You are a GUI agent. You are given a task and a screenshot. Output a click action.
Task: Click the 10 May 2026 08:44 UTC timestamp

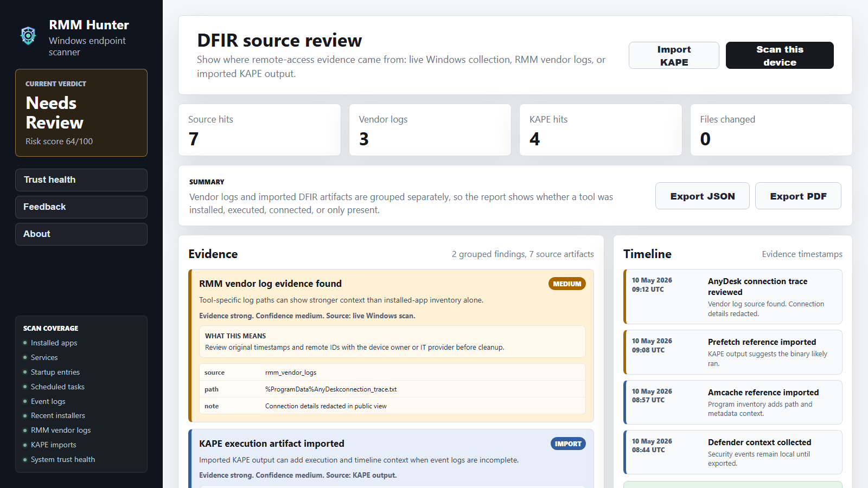[x=652, y=446]
